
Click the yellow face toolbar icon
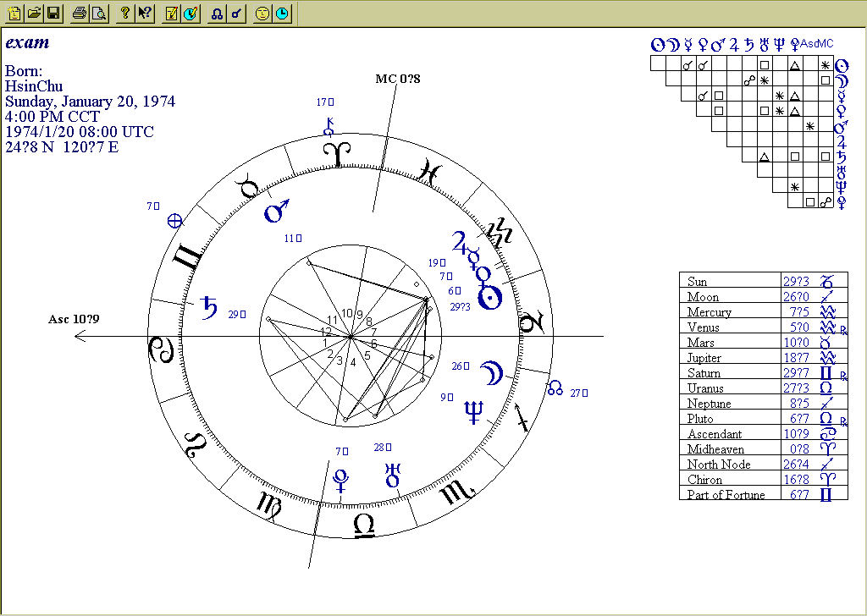point(262,13)
